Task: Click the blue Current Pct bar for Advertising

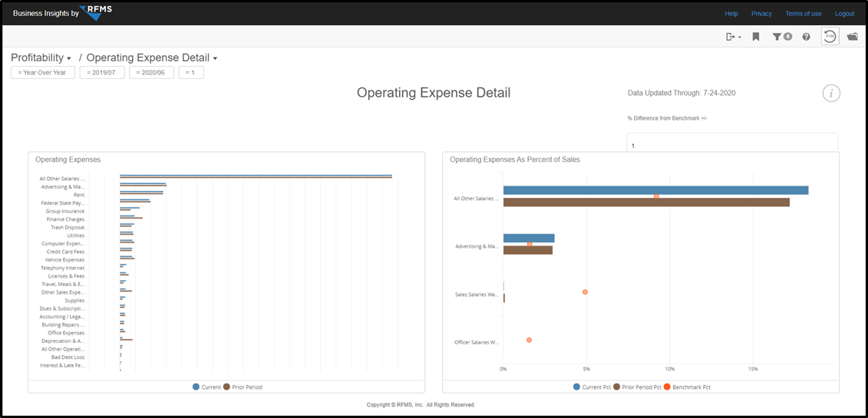Action: coord(529,239)
